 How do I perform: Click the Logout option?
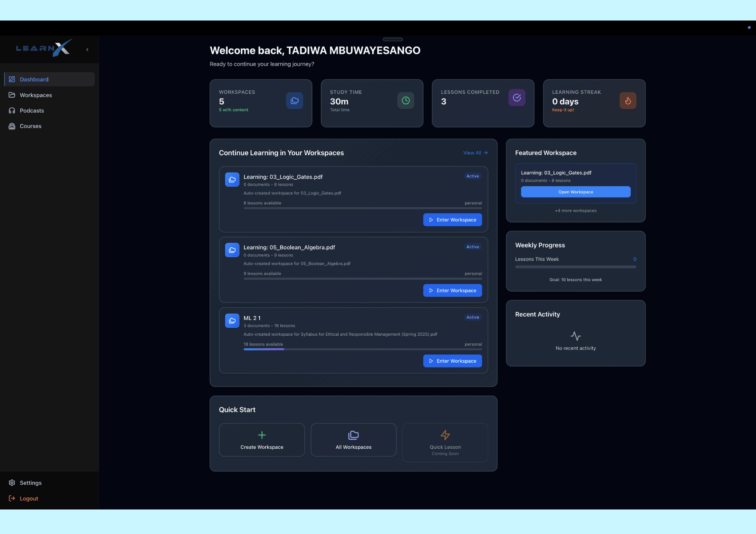coord(28,498)
